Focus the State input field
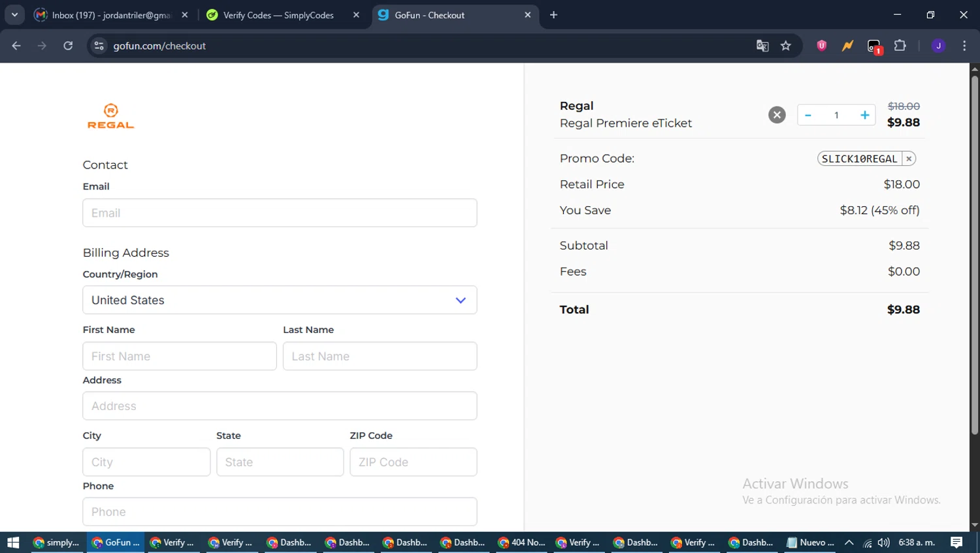This screenshot has height=553, width=980. [x=280, y=462]
